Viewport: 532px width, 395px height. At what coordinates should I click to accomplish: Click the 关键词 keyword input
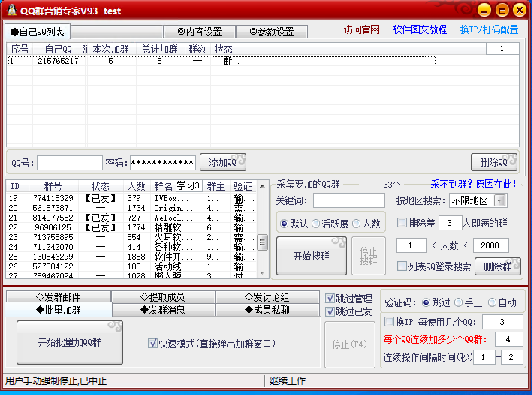pyautogui.click(x=349, y=200)
